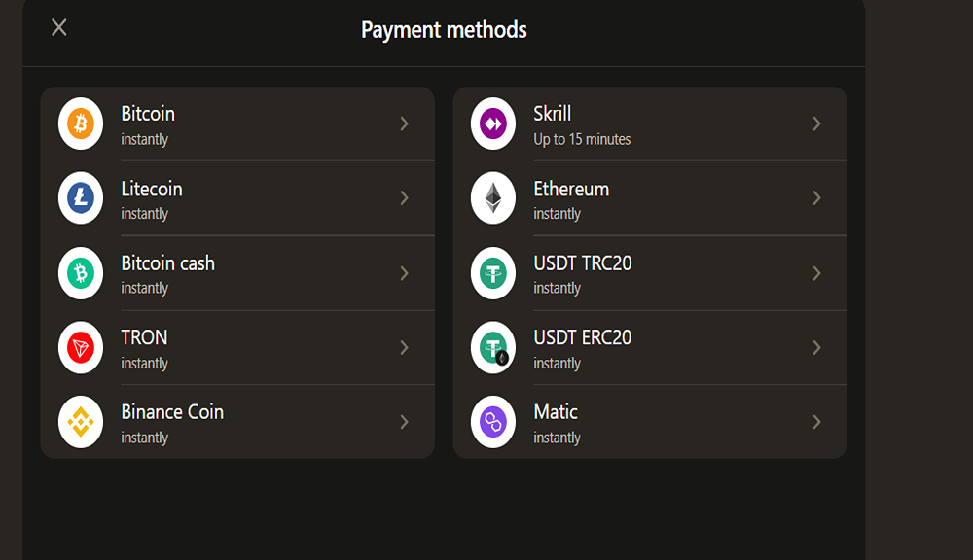Click the purple Skrill logo icon
Screen dimensions: 973x560
point(493,123)
